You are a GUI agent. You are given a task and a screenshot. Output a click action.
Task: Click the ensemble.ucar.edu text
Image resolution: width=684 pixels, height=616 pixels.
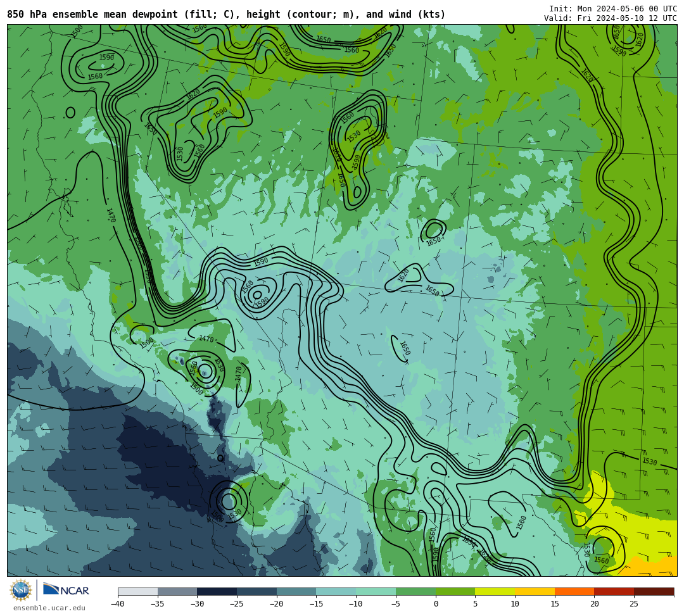[49, 608]
